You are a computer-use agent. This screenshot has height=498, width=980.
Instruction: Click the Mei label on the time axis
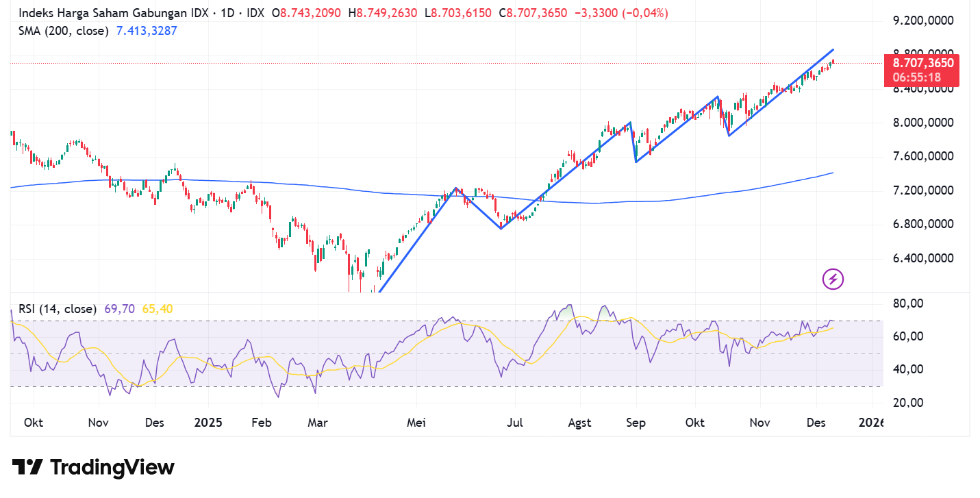coord(416,423)
